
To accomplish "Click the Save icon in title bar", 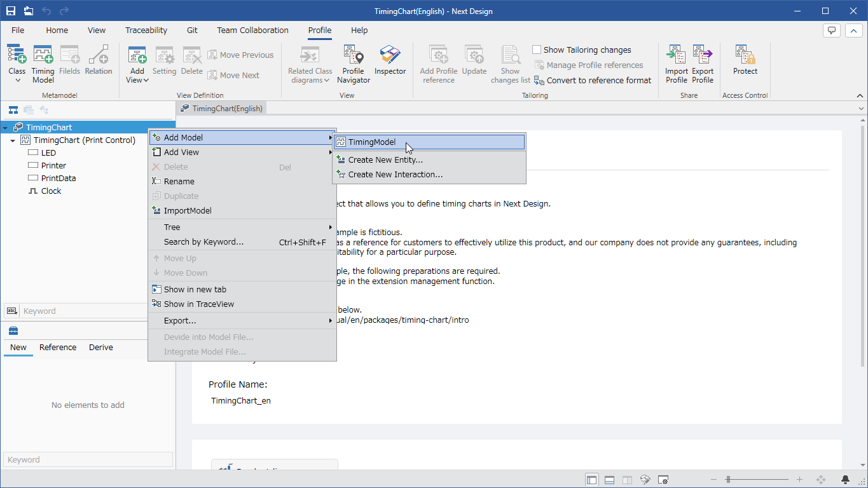I will tap(11, 11).
